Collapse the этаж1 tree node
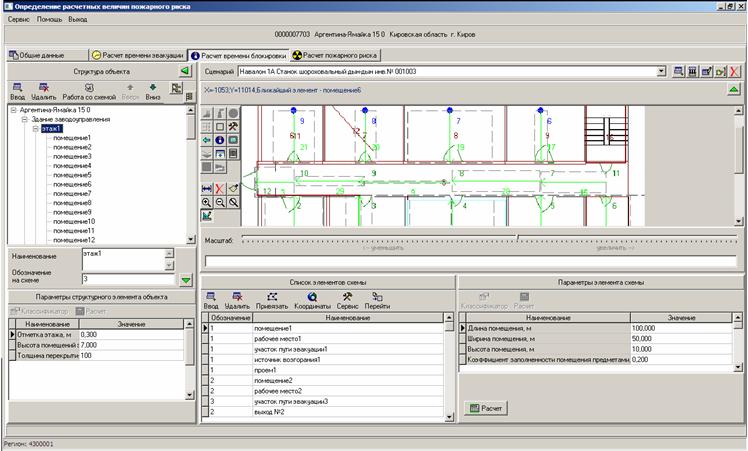 pos(34,129)
